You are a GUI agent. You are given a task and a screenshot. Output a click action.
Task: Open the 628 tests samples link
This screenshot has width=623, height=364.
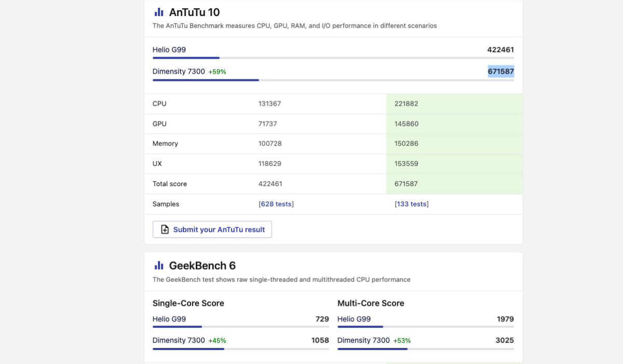(276, 204)
